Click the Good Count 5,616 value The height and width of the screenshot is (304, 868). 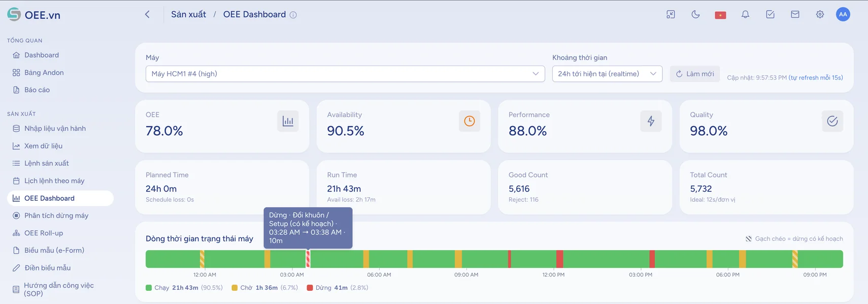[519, 189]
